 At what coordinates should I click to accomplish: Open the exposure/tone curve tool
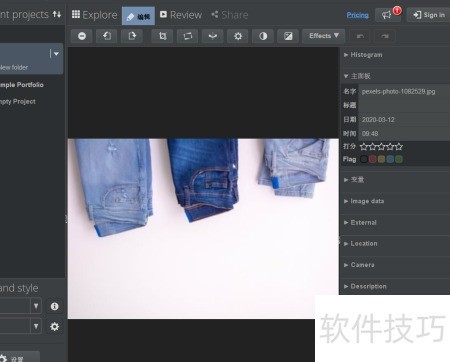[x=288, y=36]
